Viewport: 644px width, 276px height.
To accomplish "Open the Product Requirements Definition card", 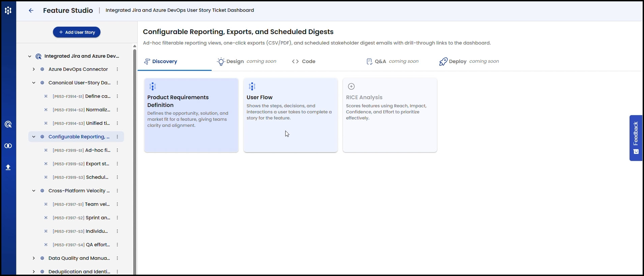I will tap(191, 115).
